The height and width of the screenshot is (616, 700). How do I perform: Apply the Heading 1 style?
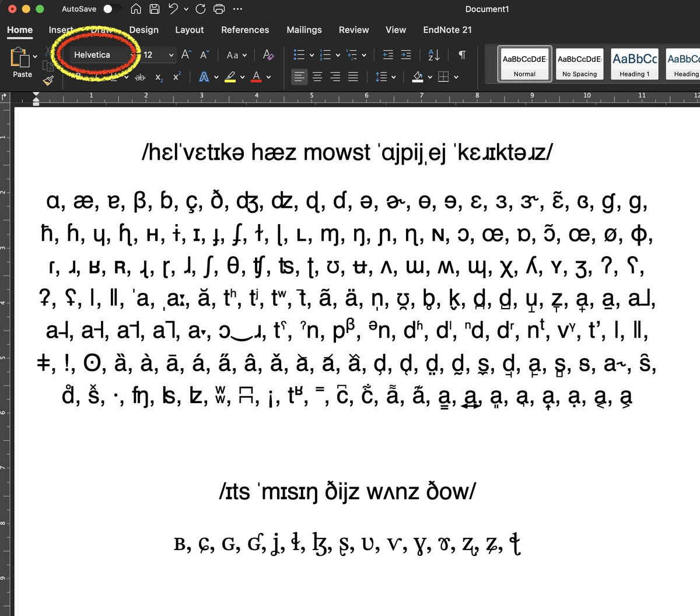(x=635, y=64)
